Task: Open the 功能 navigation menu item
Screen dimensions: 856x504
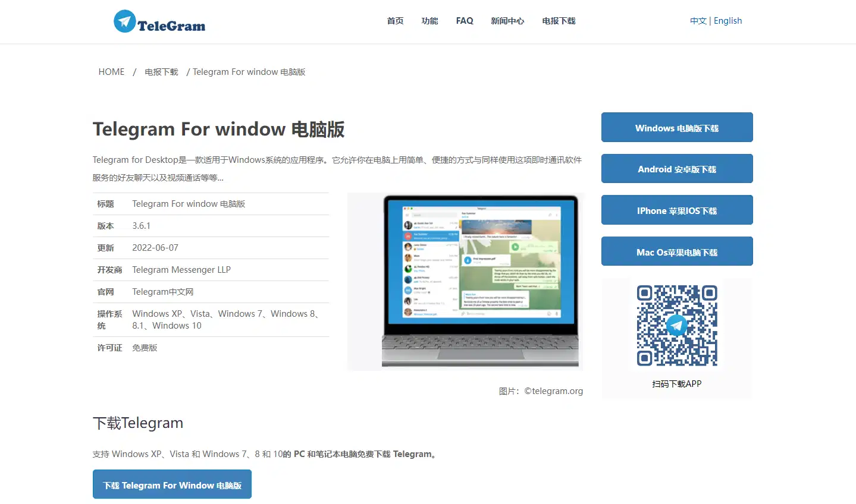Action: (x=429, y=21)
